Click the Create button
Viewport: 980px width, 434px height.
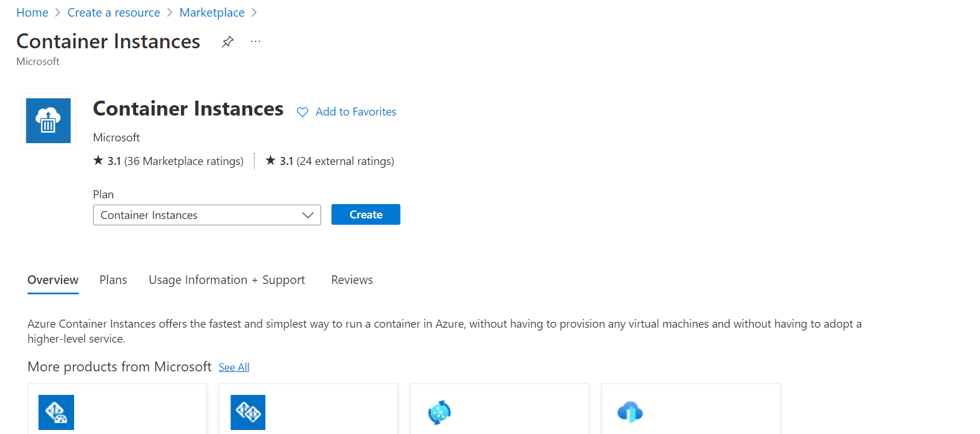365,214
